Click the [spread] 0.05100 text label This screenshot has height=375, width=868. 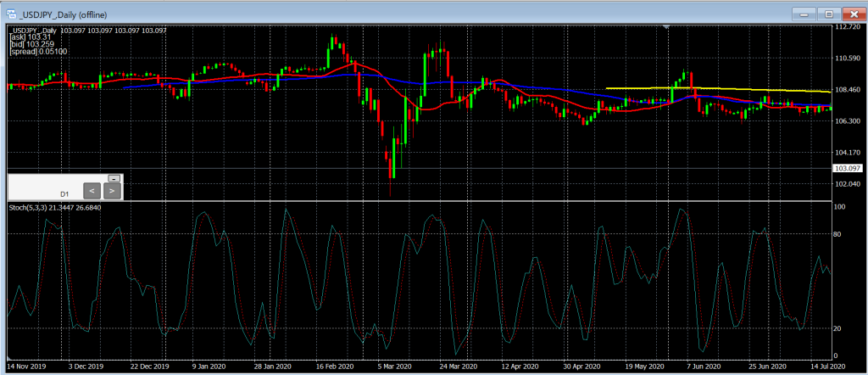pos(38,52)
